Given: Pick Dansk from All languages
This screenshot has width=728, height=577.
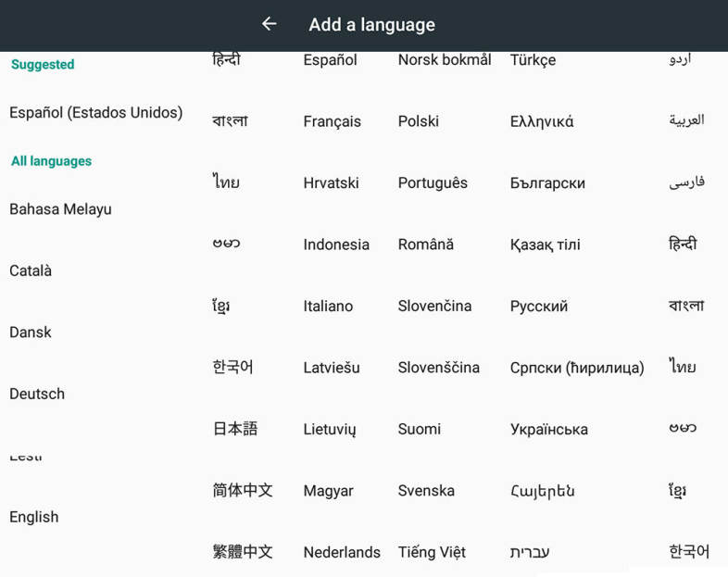Looking at the screenshot, I should (31, 332).
